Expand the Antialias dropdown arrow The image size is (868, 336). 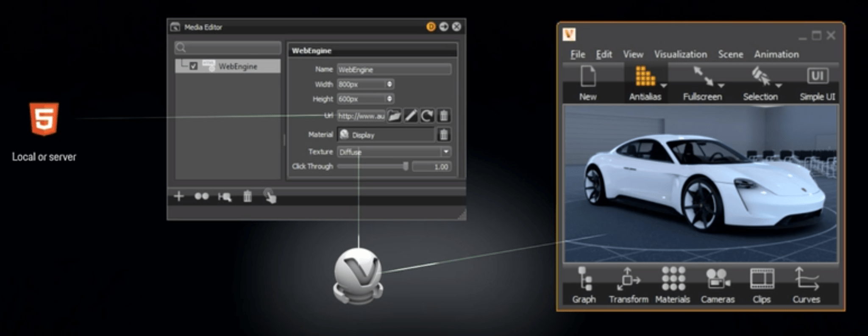point(664,86)
